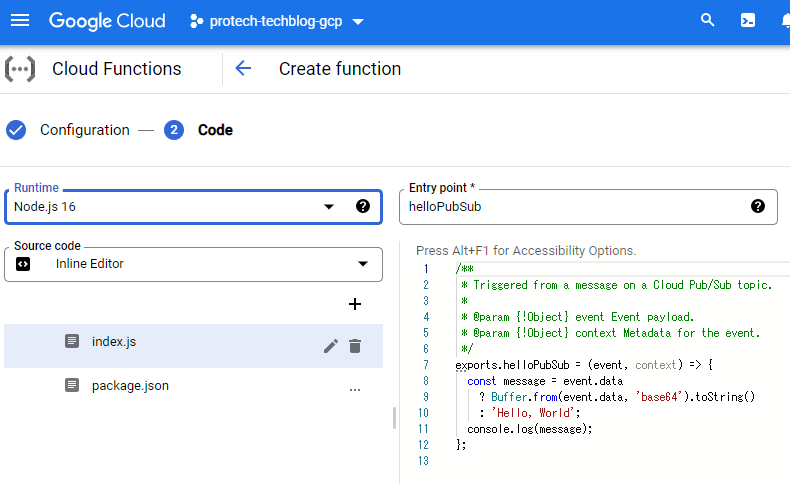Viewport: 790px width, 484px height.
Task: Add a new file with plus icon
Action: tap(354, 304)
